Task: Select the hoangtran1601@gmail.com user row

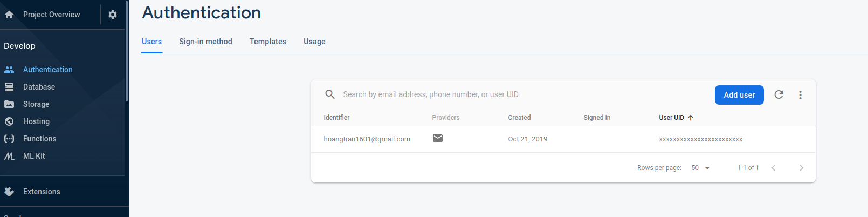Action: [x=367, y=139]
